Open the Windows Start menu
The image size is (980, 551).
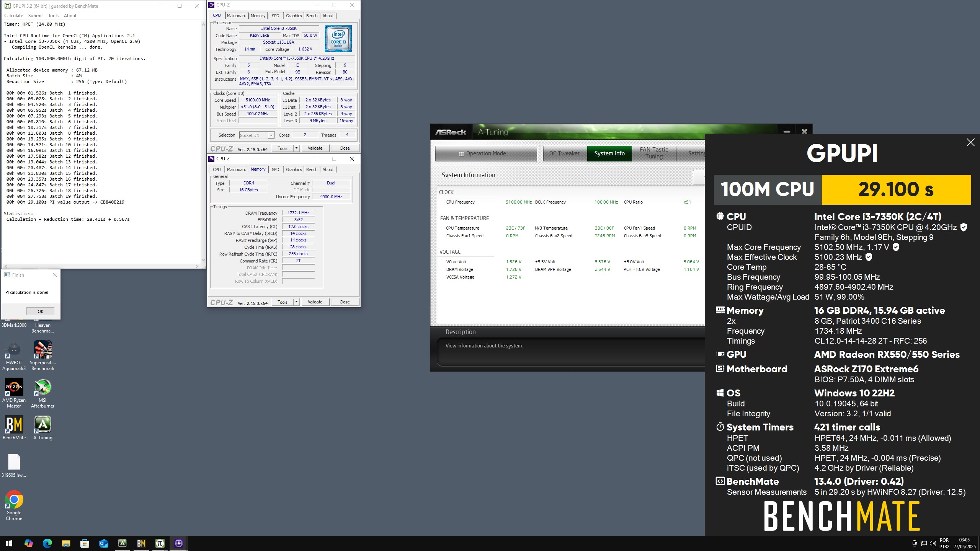coord(9,543)
